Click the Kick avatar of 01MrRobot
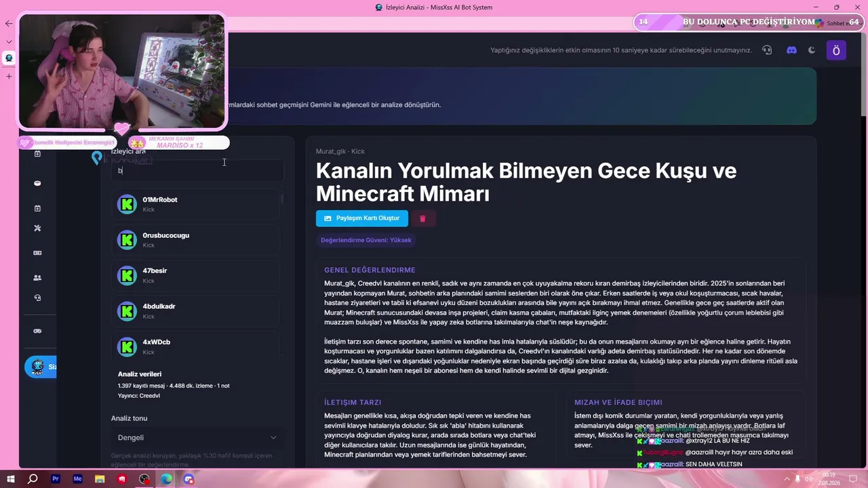This screenshot has width=868, height=488. pos(127,204)
